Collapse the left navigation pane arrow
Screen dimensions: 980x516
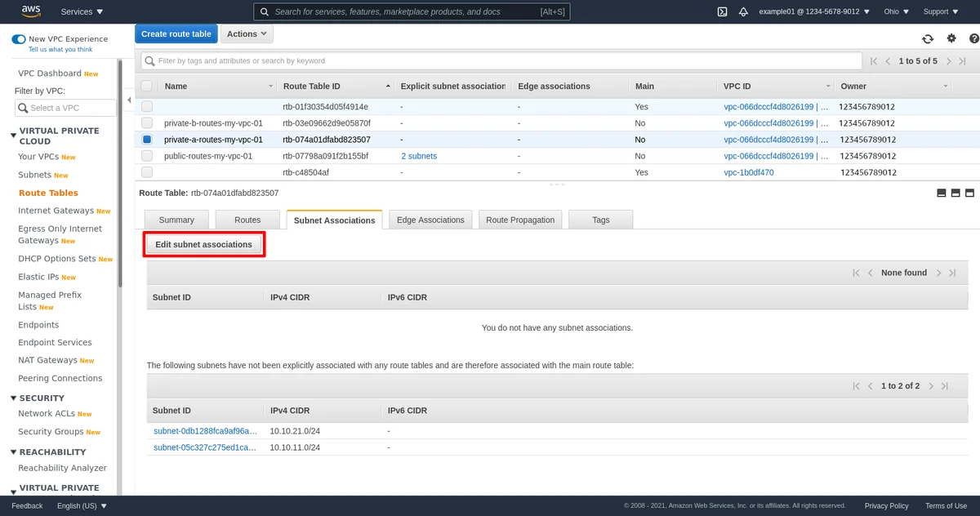pyautogui.click(x=129, y=100)
